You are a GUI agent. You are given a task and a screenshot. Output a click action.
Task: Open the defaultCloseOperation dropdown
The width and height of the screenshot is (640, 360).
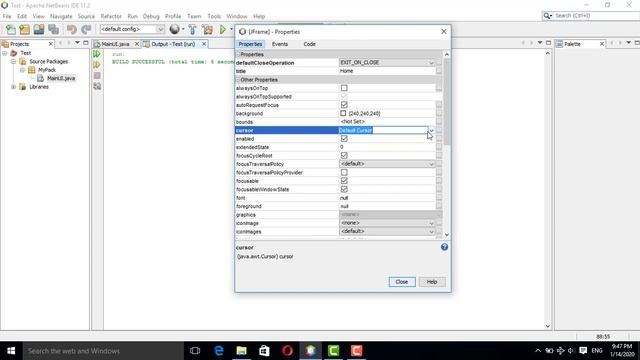[431, 63]
